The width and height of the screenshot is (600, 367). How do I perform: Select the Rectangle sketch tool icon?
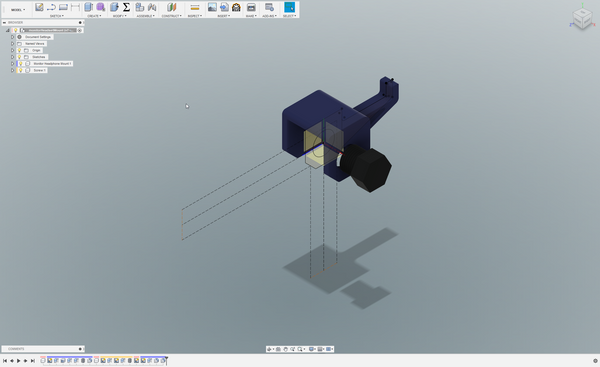(x=63, y=7)
